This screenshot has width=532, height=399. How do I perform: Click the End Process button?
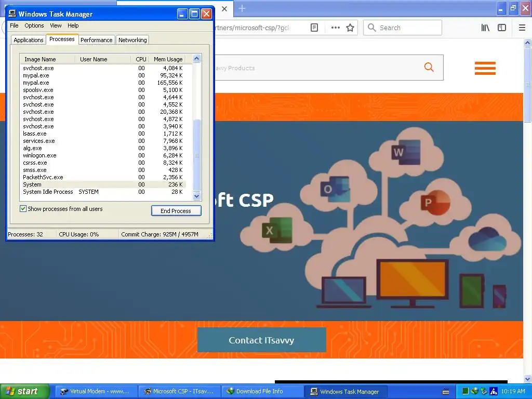176,211
